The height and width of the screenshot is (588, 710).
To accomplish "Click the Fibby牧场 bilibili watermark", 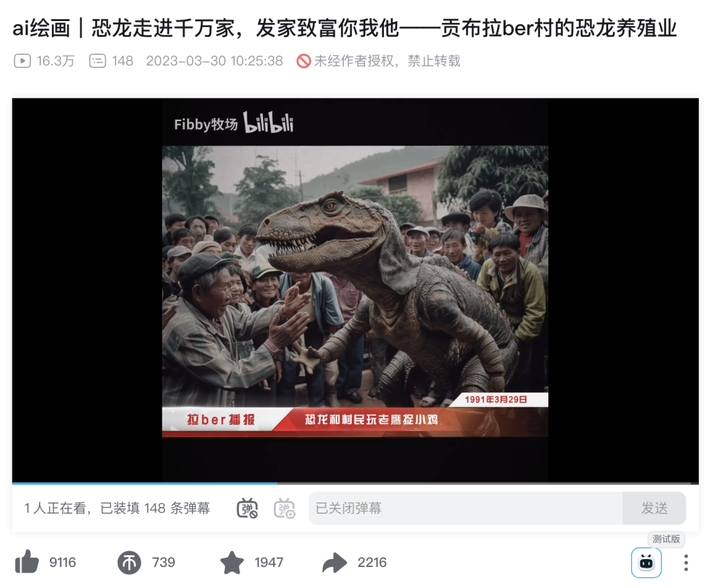I will (233, 123).
